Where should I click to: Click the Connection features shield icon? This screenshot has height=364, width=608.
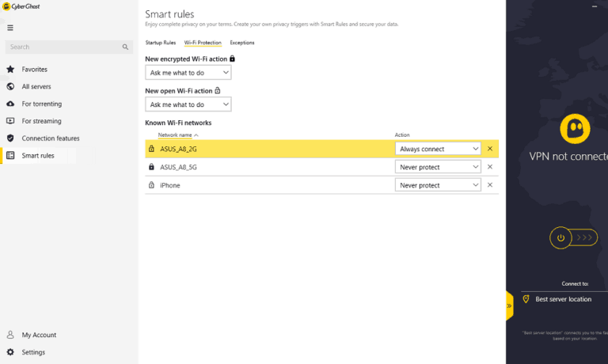[x=10, y=138]
